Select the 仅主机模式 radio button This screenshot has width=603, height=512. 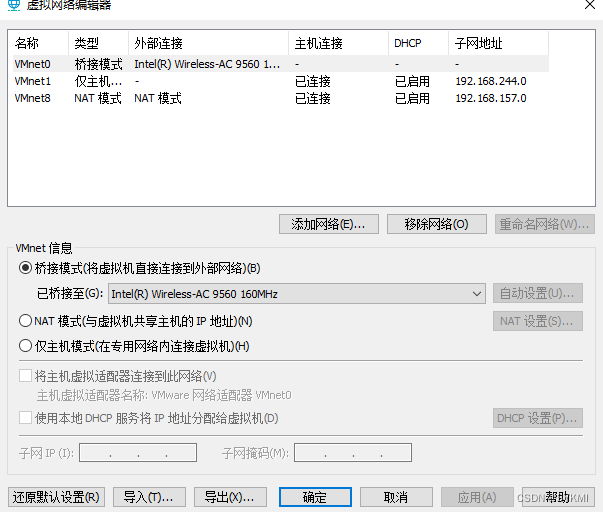tap(25, 346)
